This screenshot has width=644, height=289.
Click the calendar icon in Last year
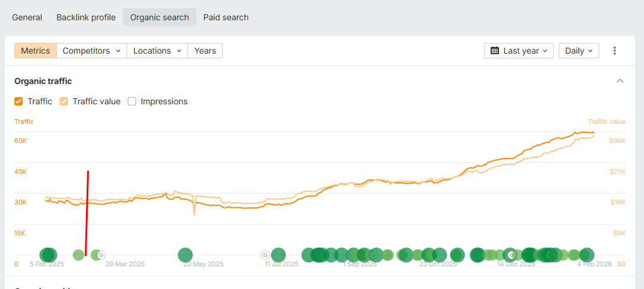[495, 51]
